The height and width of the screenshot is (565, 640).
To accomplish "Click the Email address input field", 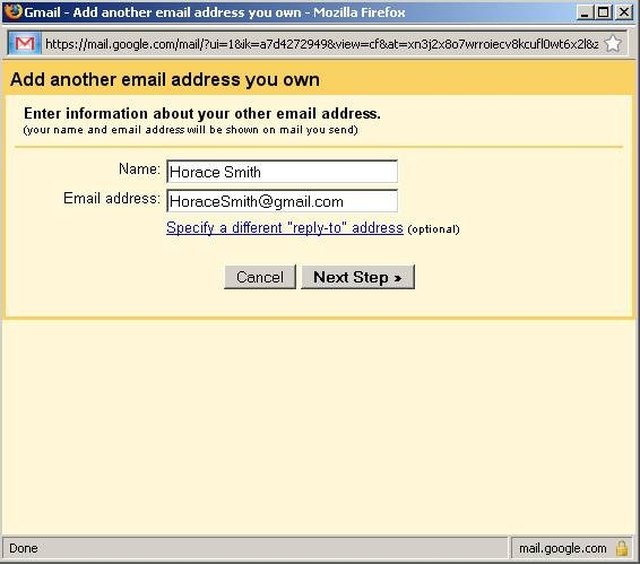I will click(x=282, y=201).
